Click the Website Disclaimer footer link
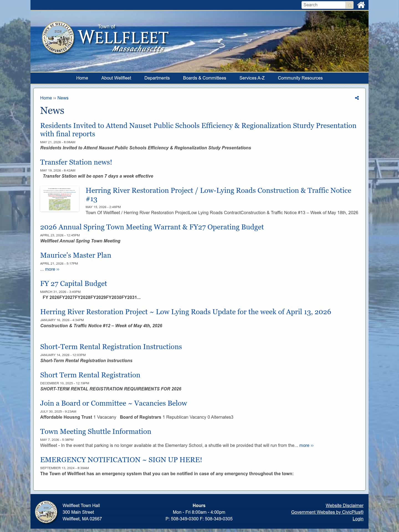 pos(344,505)
